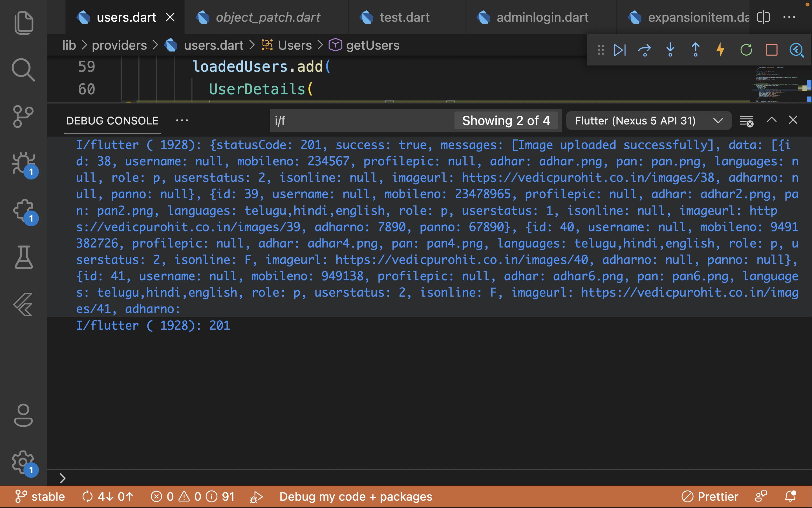
Task: Open the providers breadcrumb
Action: point(120,45)
